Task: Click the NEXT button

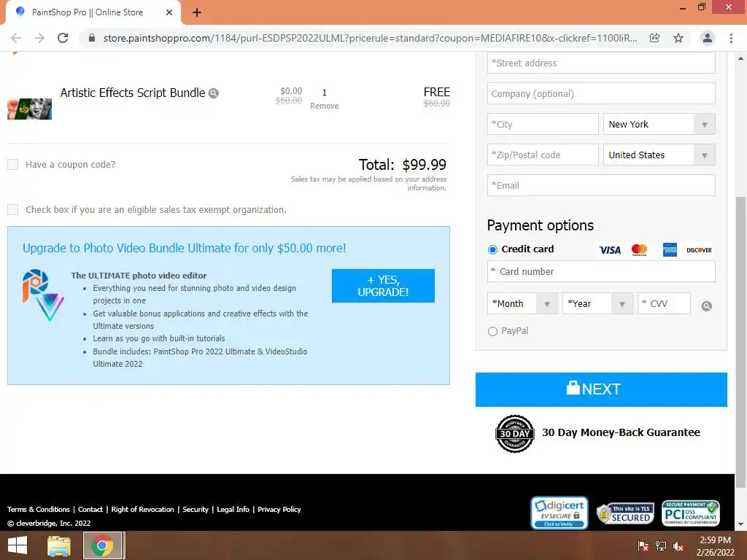Action: pyautogui.click(x=601, y=389)
